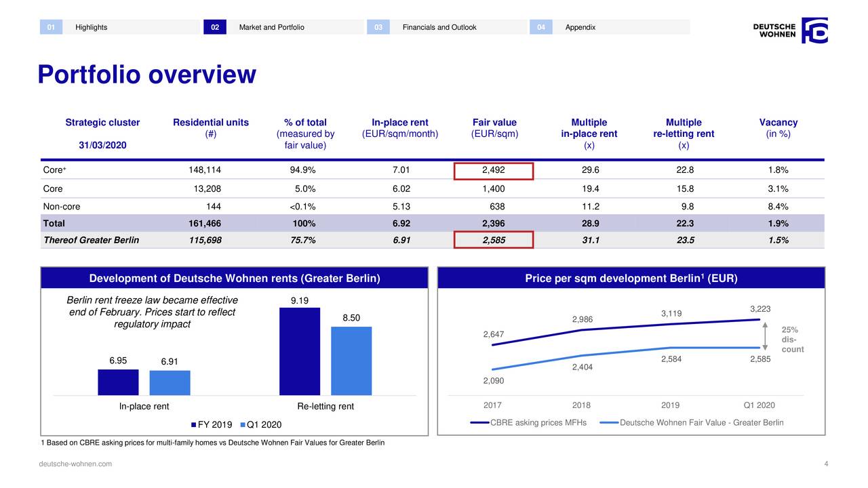Click the Core+ row label
The height and width of the screenshot is (488, 868).
pos(54,170)
